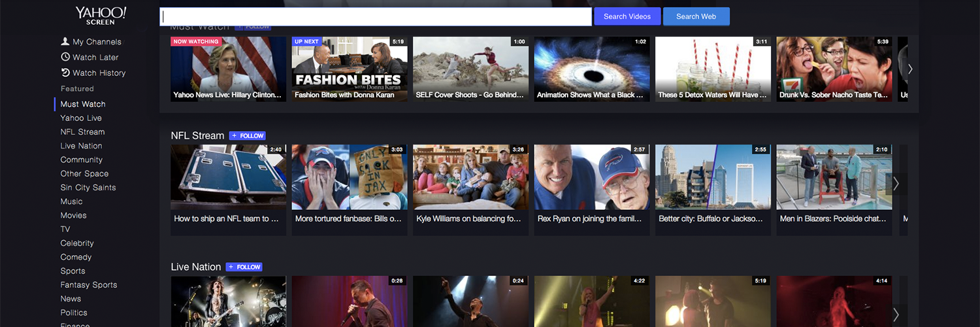Open Watch Later list
This screenshot has height=327, width=980.
point(95,57)
